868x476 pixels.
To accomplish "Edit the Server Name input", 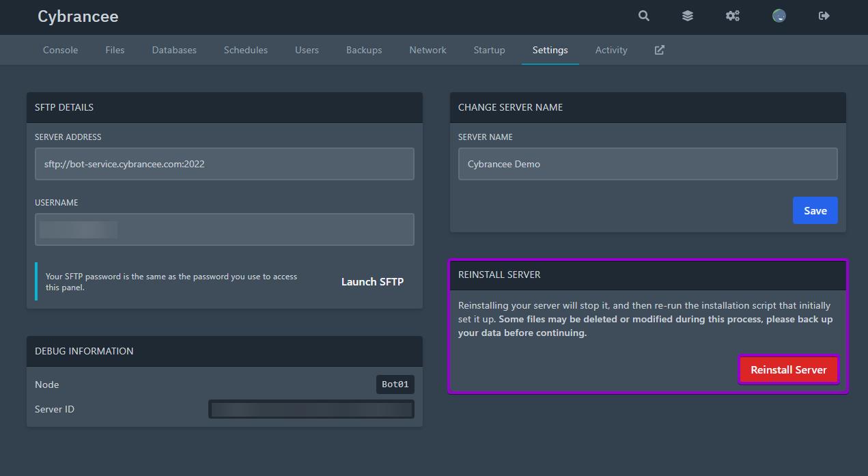I will click(x=647, y=164).
